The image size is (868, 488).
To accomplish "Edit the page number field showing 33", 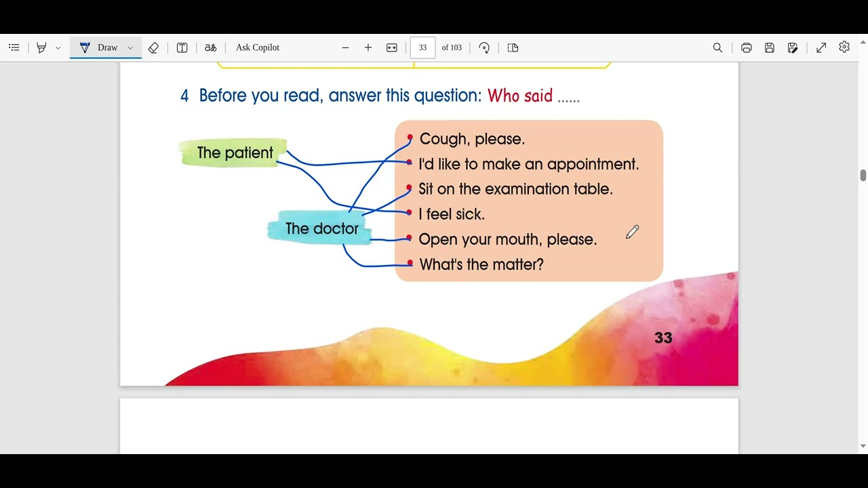I will click(422, 47).
